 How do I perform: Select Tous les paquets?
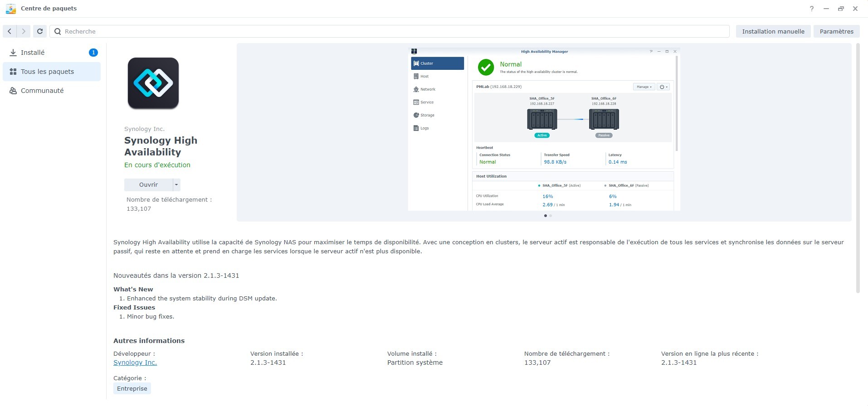click(52, 72)
